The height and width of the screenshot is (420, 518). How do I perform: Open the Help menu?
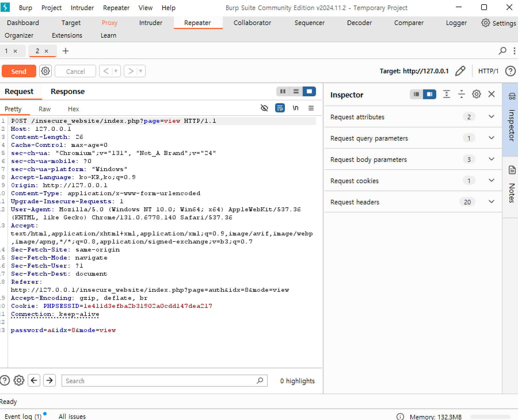tap(169, 8)
